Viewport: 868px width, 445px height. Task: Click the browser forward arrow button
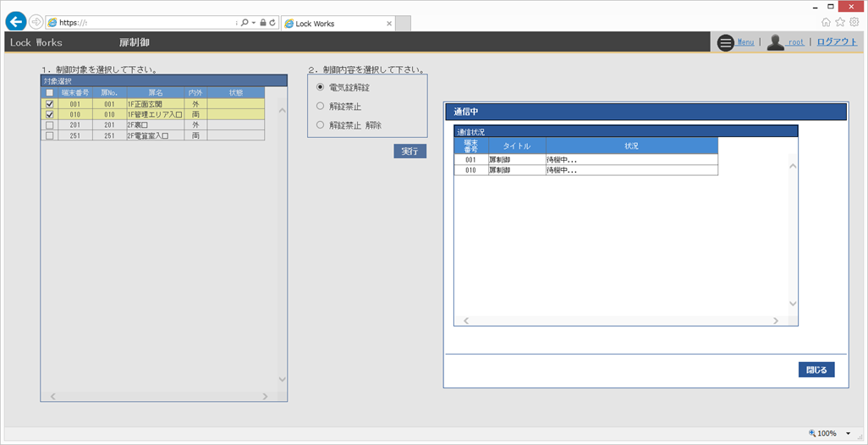coord(36,22)
